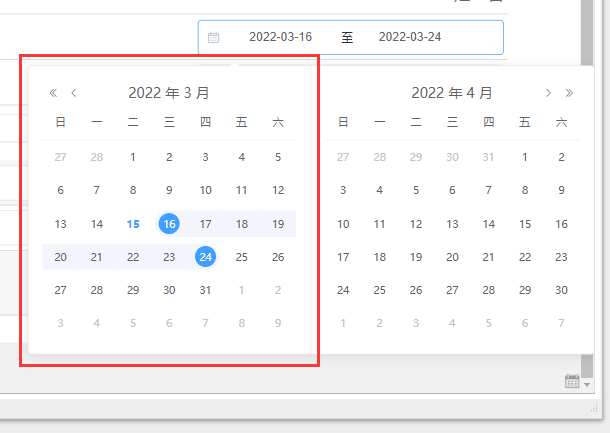
Task: Select April 27 in last full row
Action: click(452, 290)
